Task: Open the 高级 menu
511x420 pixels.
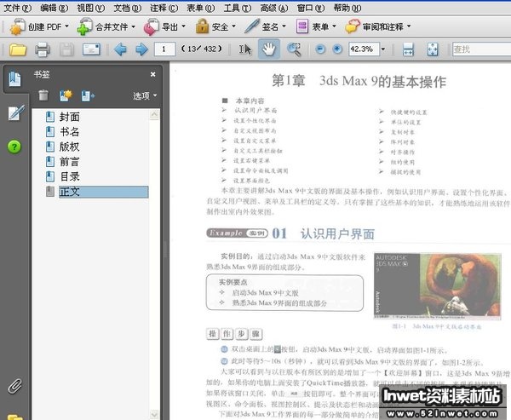Action: tap(274, 8)
